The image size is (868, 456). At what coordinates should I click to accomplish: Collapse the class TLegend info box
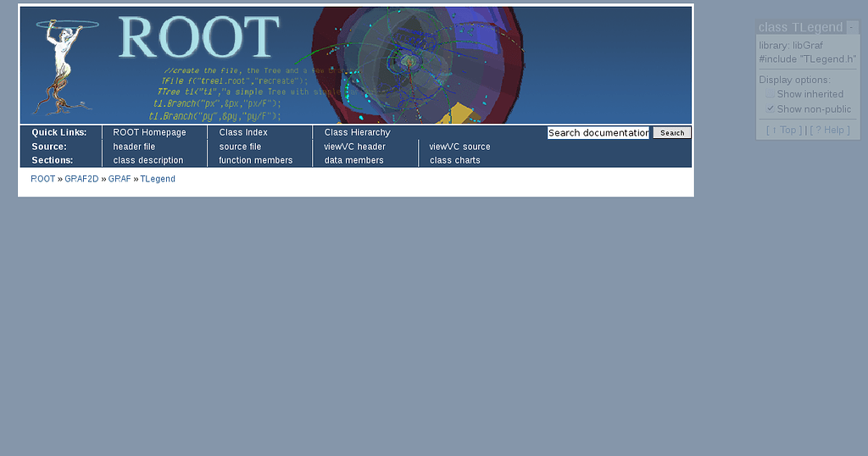click(x=852, y=27)
